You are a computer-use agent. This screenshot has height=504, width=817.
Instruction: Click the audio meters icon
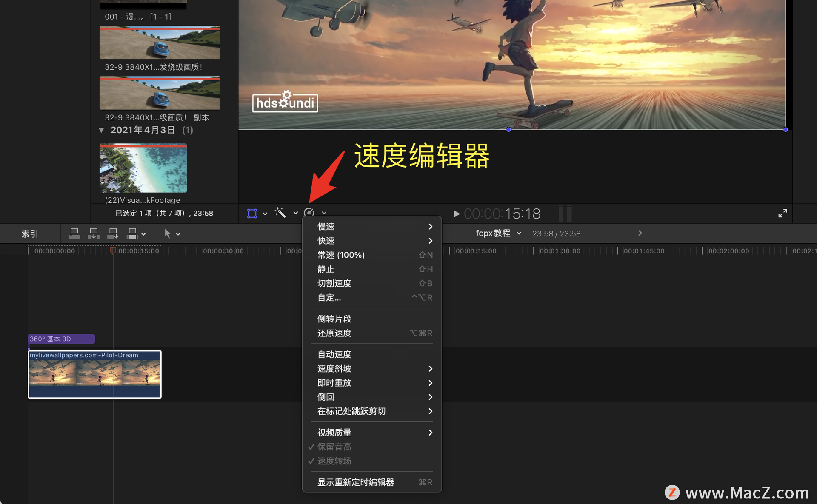click(565, 213)
